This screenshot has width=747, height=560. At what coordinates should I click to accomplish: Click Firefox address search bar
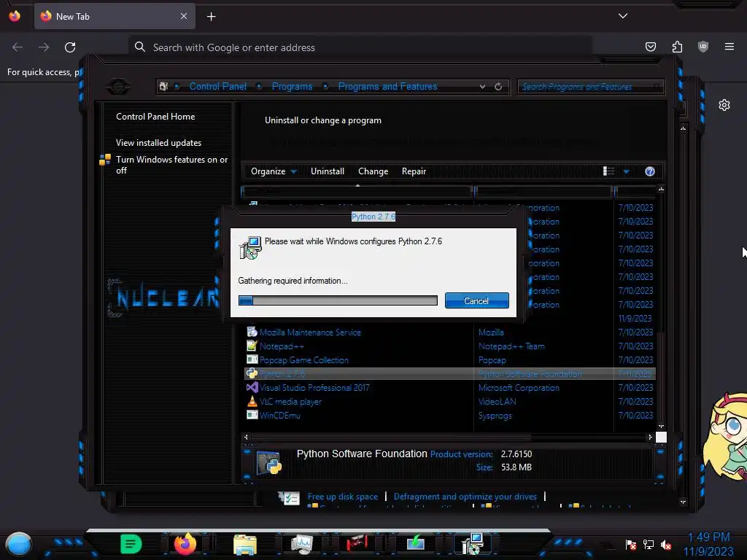(360, 47)
